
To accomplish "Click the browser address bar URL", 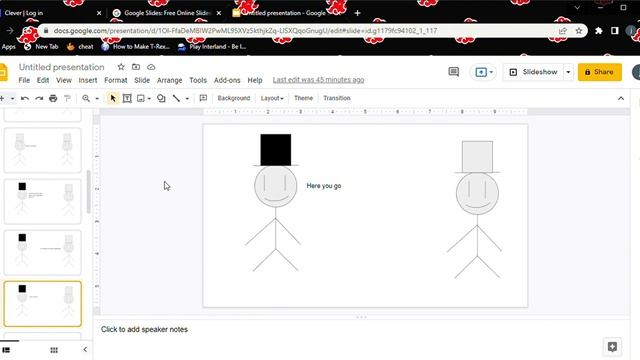I will [x=245, y=31].
